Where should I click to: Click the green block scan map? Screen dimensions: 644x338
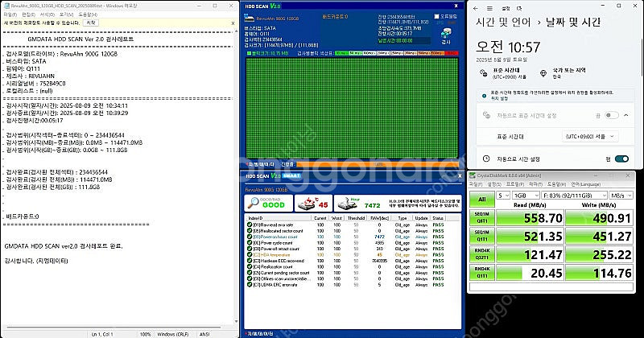point(352,108)
